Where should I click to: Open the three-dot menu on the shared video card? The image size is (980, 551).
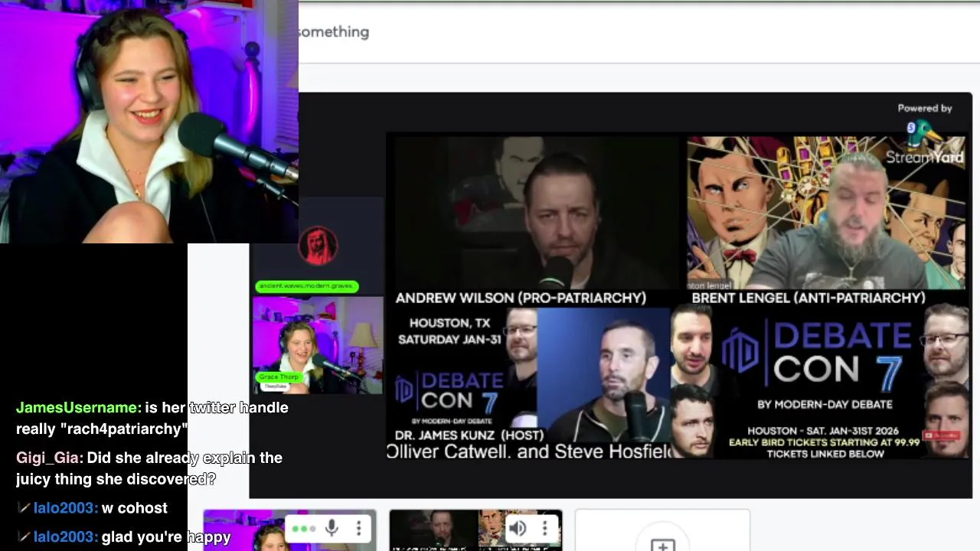tap(544, 528)
